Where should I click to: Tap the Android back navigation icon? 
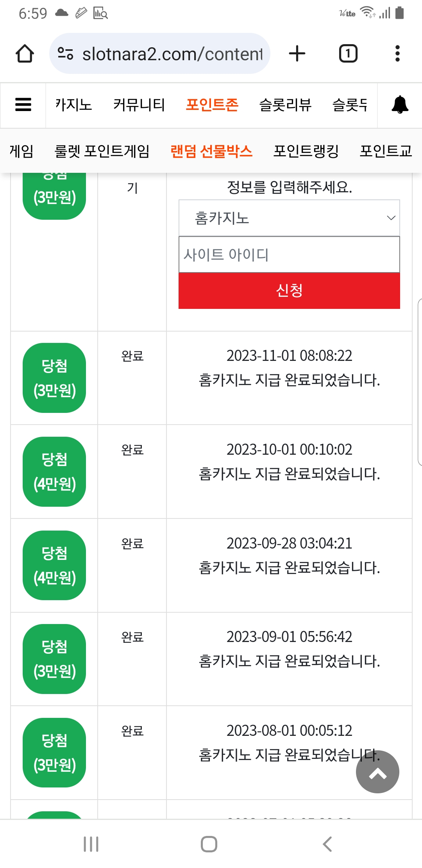click(x=327, y=844)
